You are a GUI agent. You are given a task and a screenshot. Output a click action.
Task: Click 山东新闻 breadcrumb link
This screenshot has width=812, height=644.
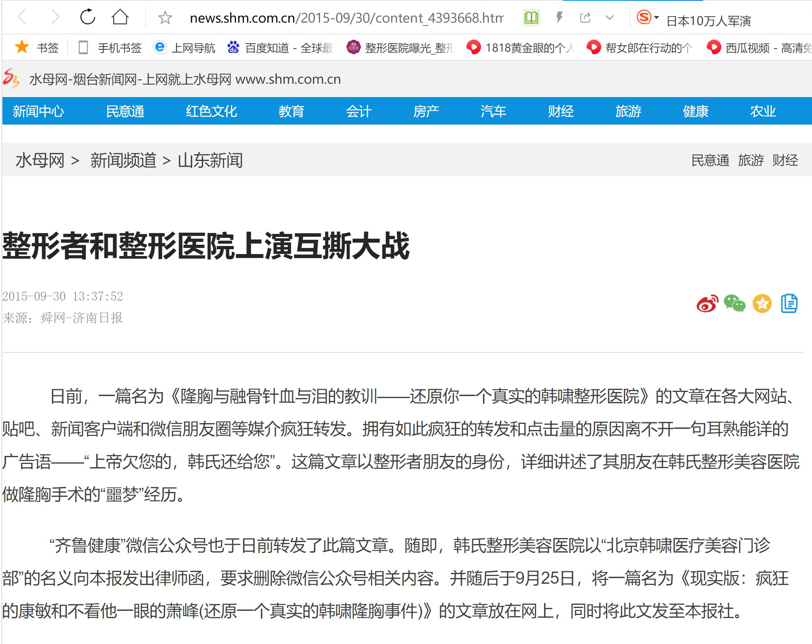pyautogui.click(x=210, y=161)
